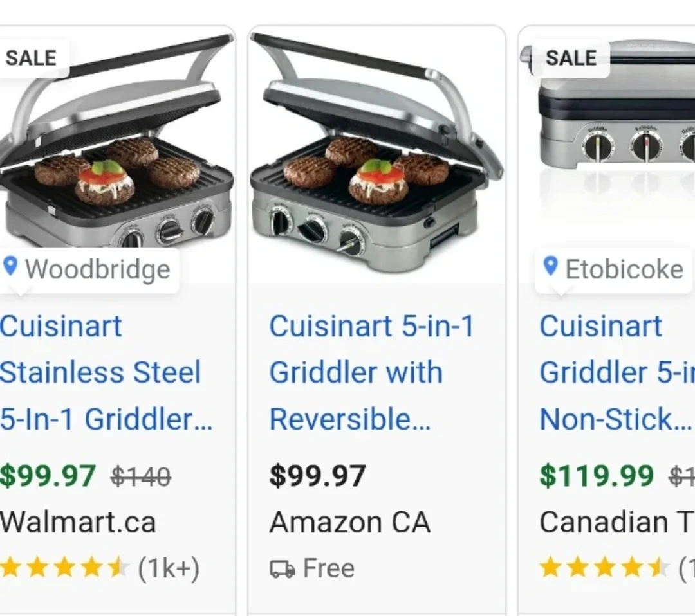
Task: Click the Amazon CA seller name
Action: pos(349,522)
